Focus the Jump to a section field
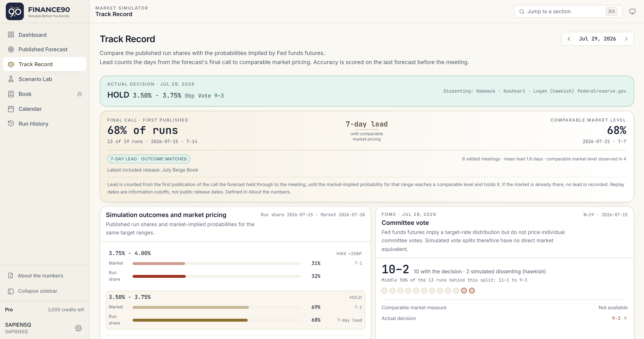The image size is (644, 339). pyautogui.click(x=568, y=12)
